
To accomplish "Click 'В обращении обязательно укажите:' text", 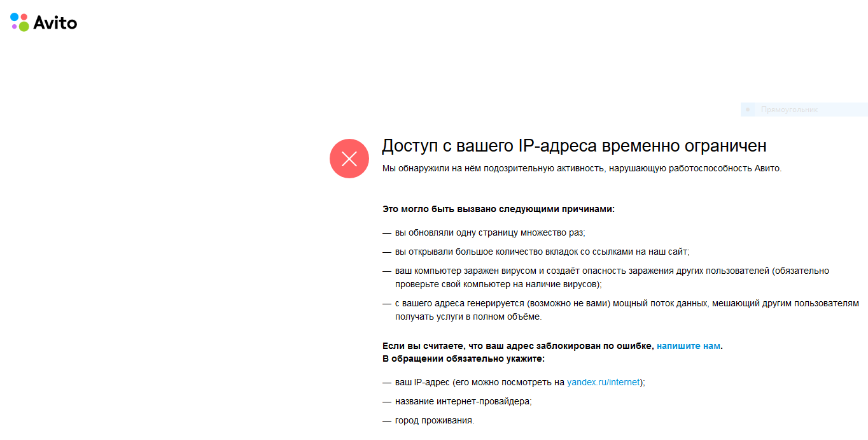I will (x=463, y=358).
